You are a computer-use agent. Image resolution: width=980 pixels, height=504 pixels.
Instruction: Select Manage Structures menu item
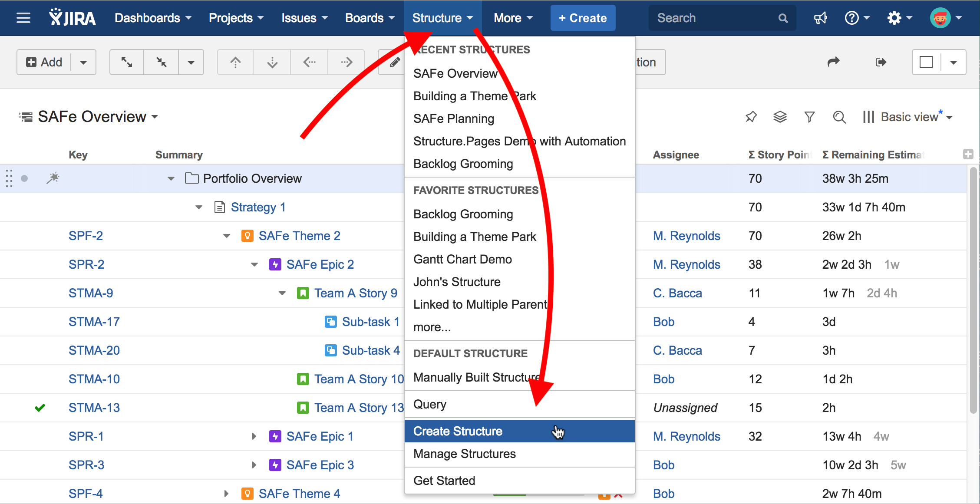coord(464,454)
